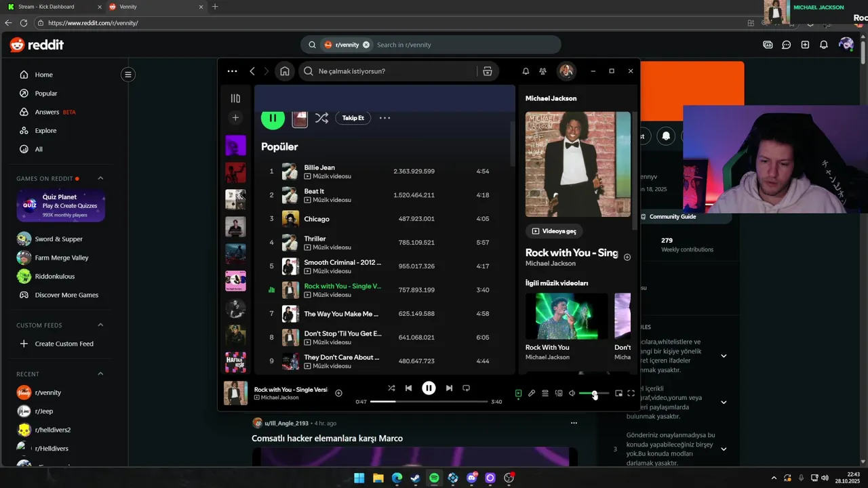Pause playback in bottom player
Viewport: 868px width, 488px height.
point(429,388)
